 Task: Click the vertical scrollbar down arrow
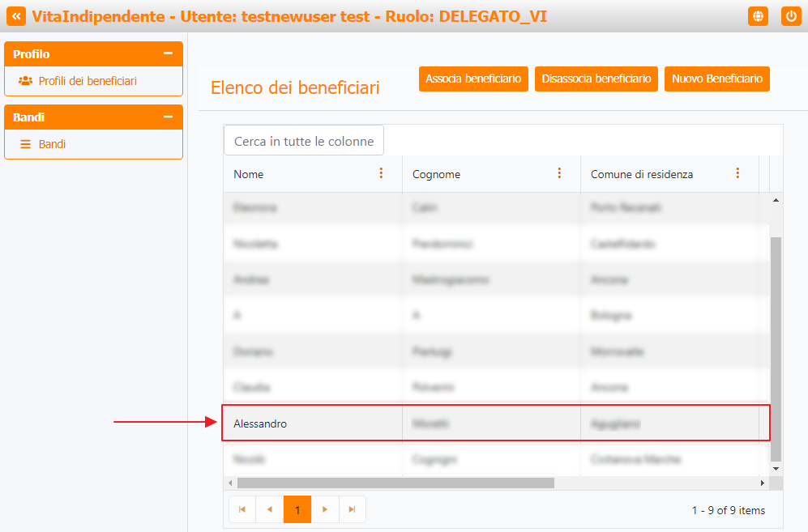click(776, 468)
